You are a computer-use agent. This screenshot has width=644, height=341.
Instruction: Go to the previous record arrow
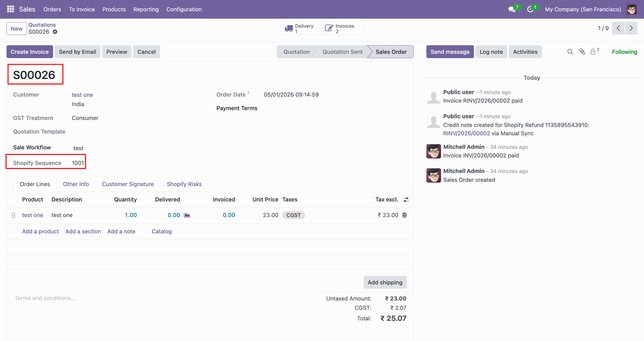(x=618, y=28)
